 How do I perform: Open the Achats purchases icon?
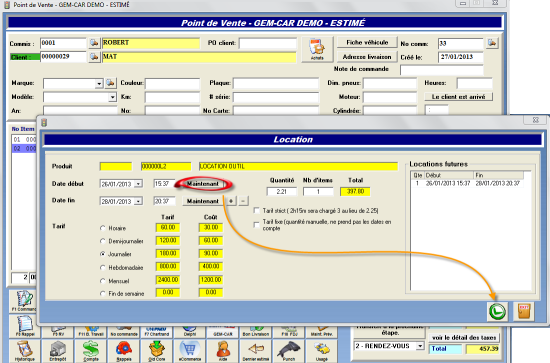[x=317, y=49]
